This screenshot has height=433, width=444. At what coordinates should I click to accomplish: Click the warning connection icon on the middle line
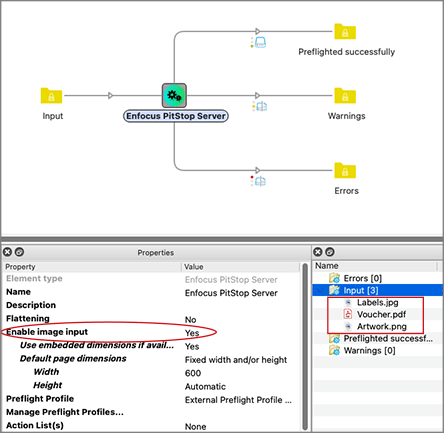click(260, 106)
